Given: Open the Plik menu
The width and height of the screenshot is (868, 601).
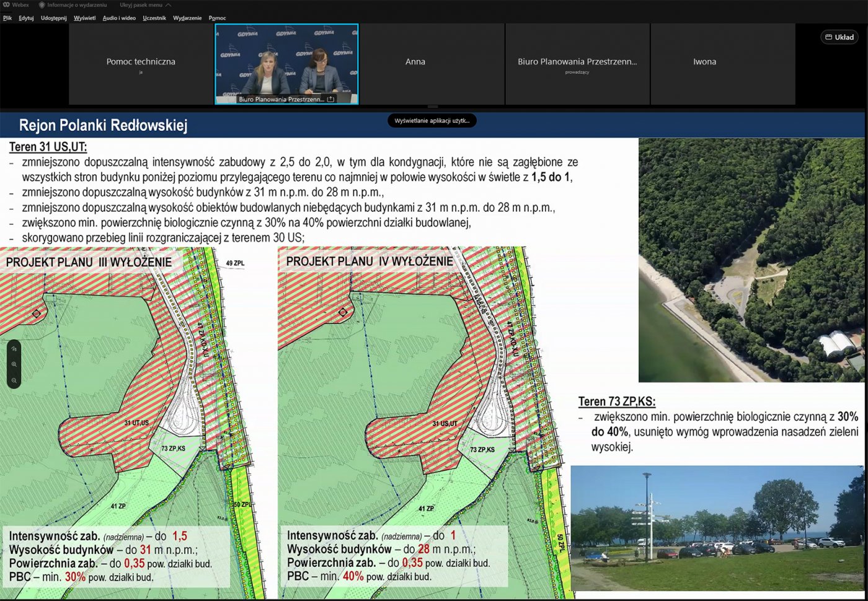Looking at the screenshot, I should click(x=7, y=18).
